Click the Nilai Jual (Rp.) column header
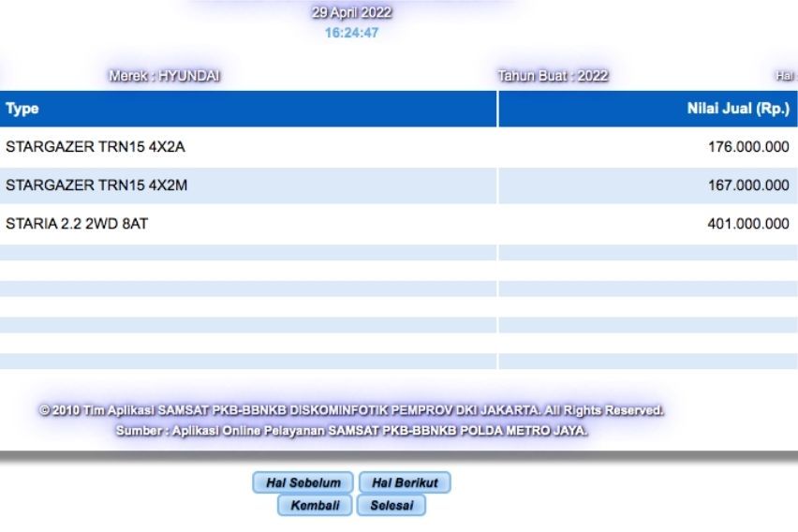 (738, 109)
